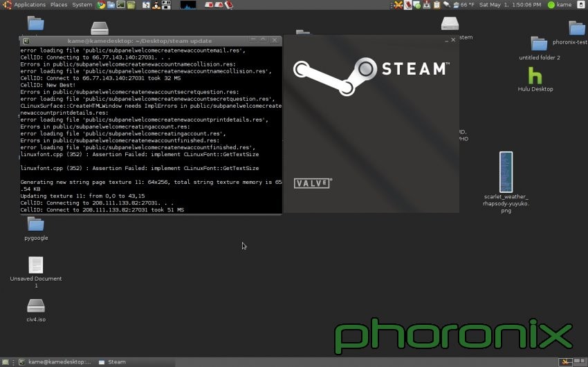
Task: Switch to Steam taskbar entry
Action: pos(113,361)
